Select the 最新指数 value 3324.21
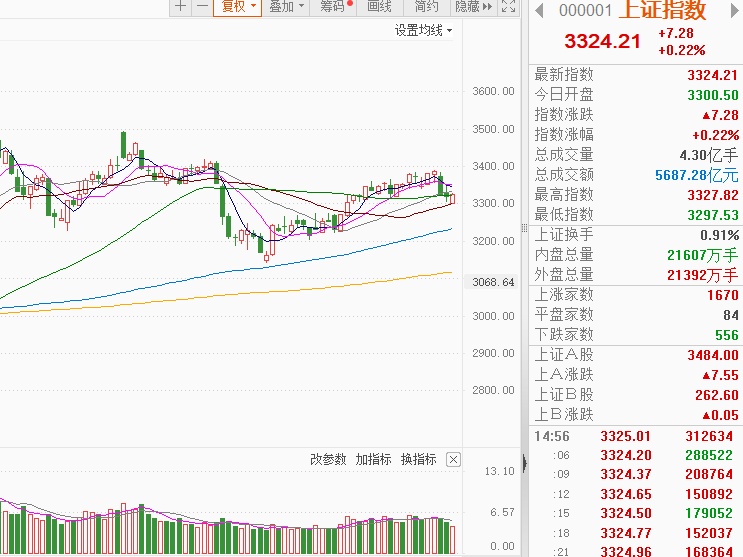 pyautogui.click(x=713, y=75)
